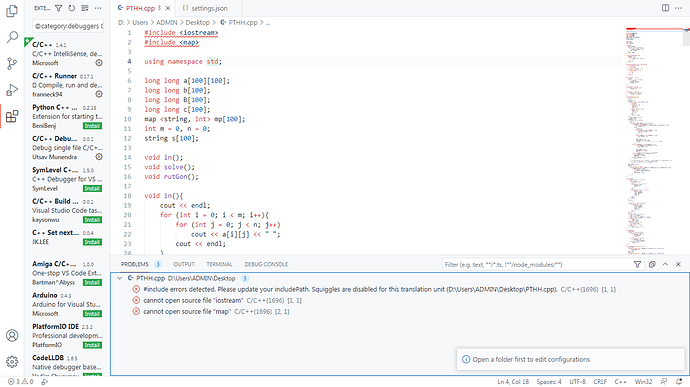Collapse the PTHH.cpp problems group
This screenshot has height=387, width=690.
pyautogui.click(x=120, y=278)
